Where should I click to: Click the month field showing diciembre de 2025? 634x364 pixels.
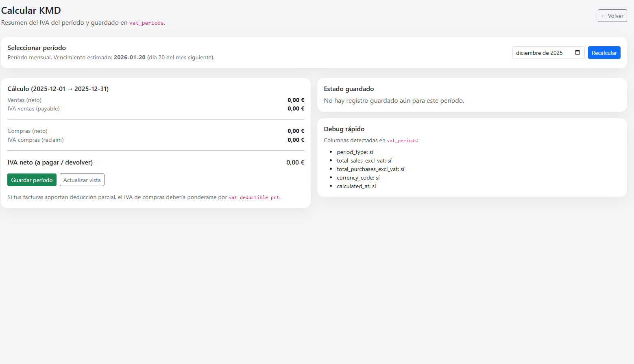540,53
